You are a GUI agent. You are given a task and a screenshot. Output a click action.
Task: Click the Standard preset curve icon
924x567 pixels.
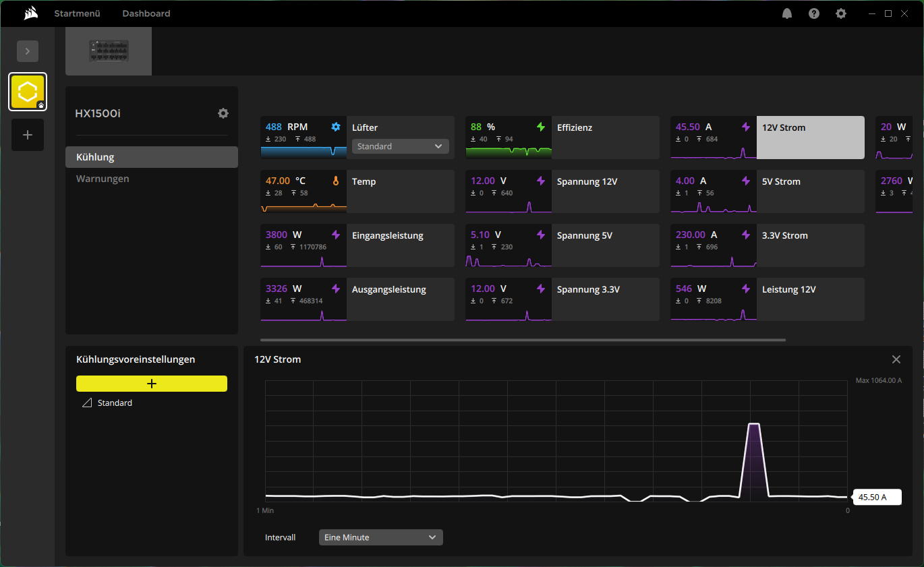pos(87,402)
